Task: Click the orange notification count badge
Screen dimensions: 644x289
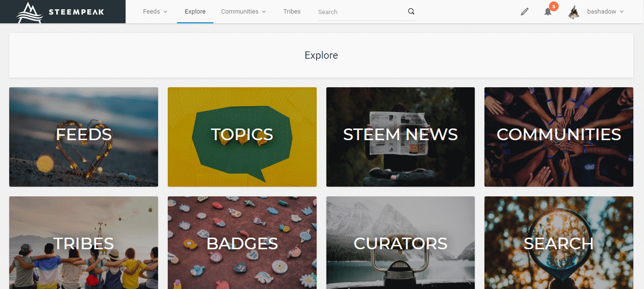Action: tap(553, 6)
